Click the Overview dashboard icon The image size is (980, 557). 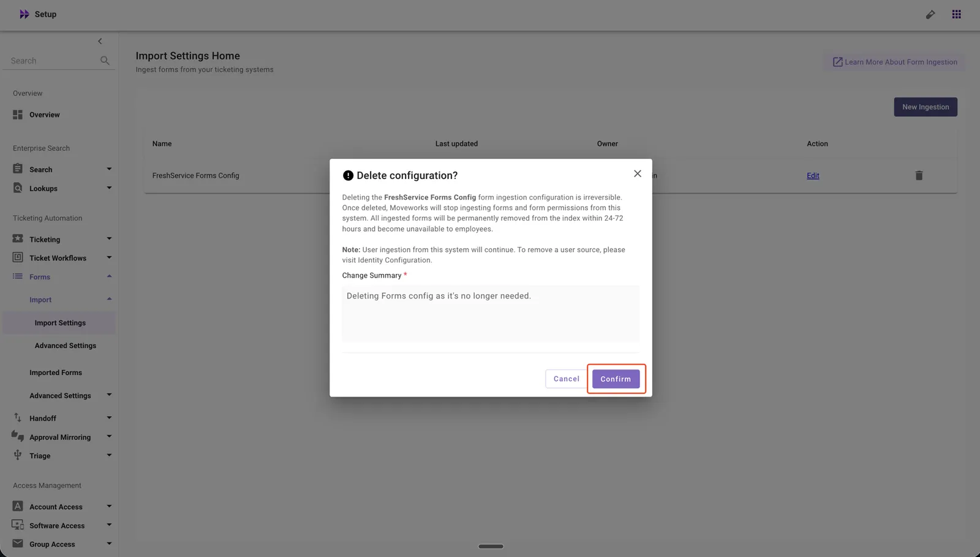pos(18,115)
